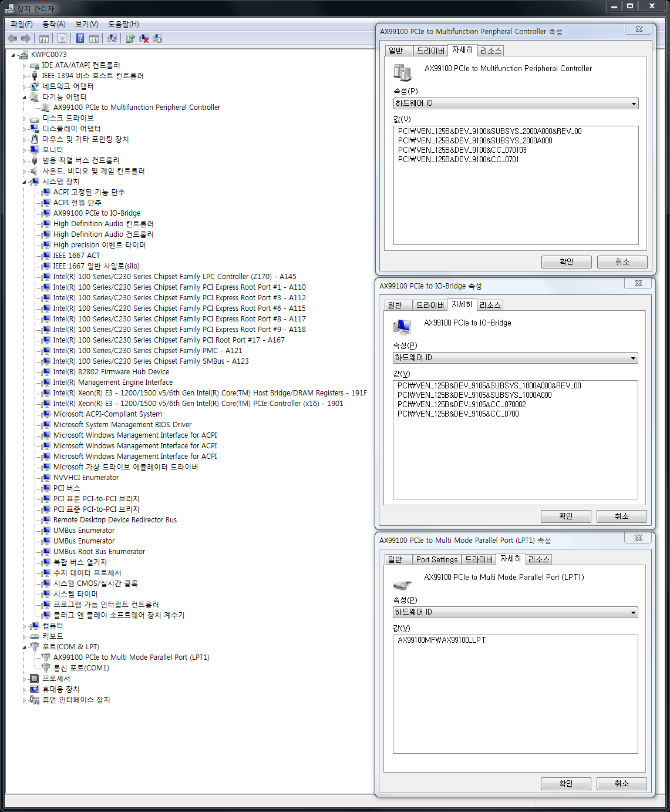Image resolution: width=670 pixels, height=812 pixels.
Task: Select PCI Express Root Port #9 - A118
Action: (179, 330)
